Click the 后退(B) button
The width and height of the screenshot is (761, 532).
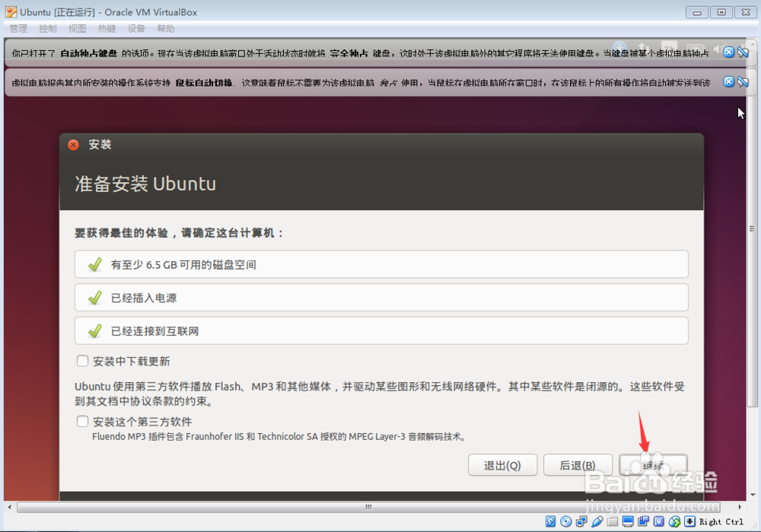(578, 465)
